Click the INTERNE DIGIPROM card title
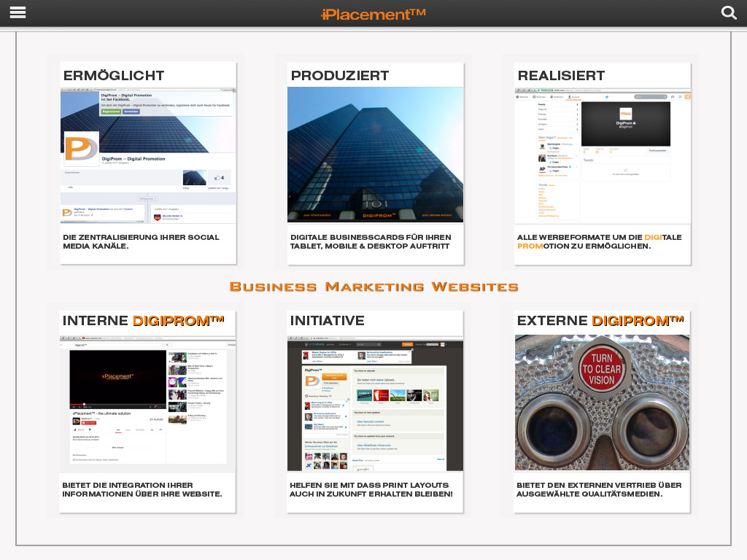 pyautogui.click(x=143, y=321)
